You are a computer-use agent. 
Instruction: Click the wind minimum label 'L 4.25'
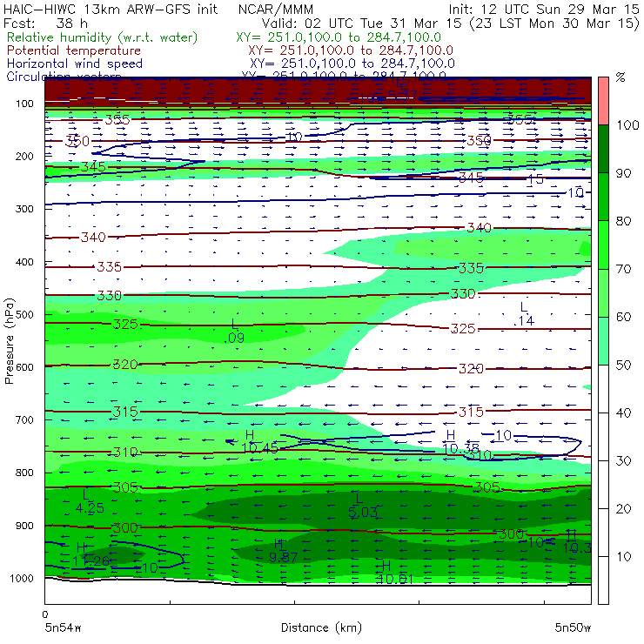pos(90,501)
